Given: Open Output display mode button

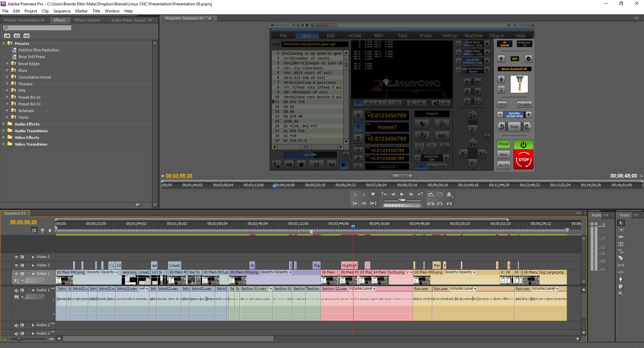Looking at the screenshot, I should click(x=449, y=195).
